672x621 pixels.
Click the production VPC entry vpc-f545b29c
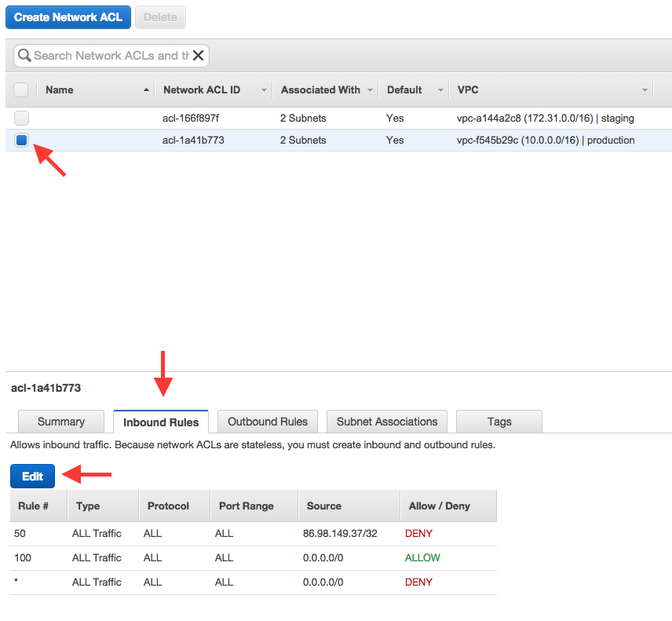546,141
